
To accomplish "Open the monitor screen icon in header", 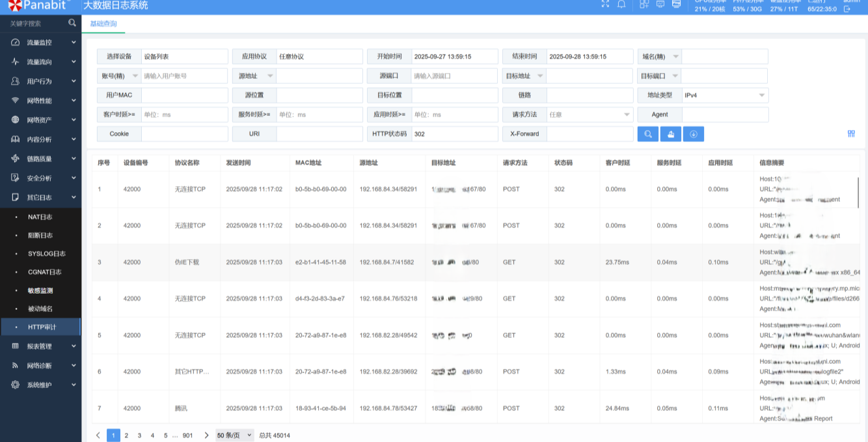I will click(660, 5).
